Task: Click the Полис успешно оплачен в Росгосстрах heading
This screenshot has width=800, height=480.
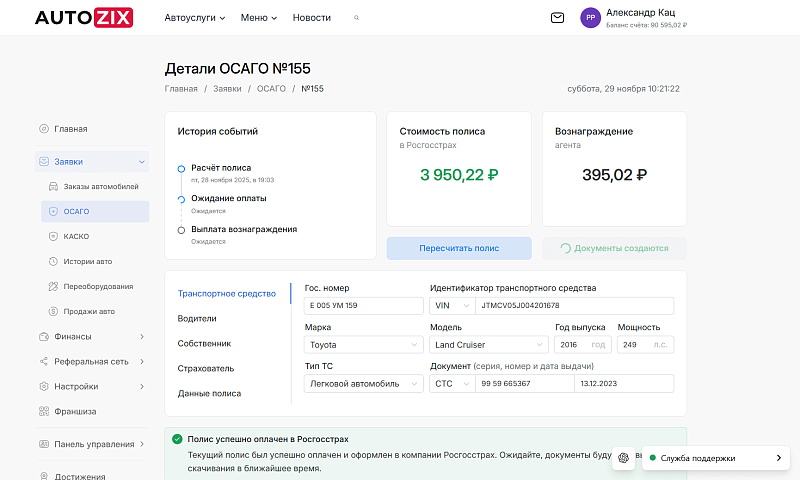Action: point(268,439)
